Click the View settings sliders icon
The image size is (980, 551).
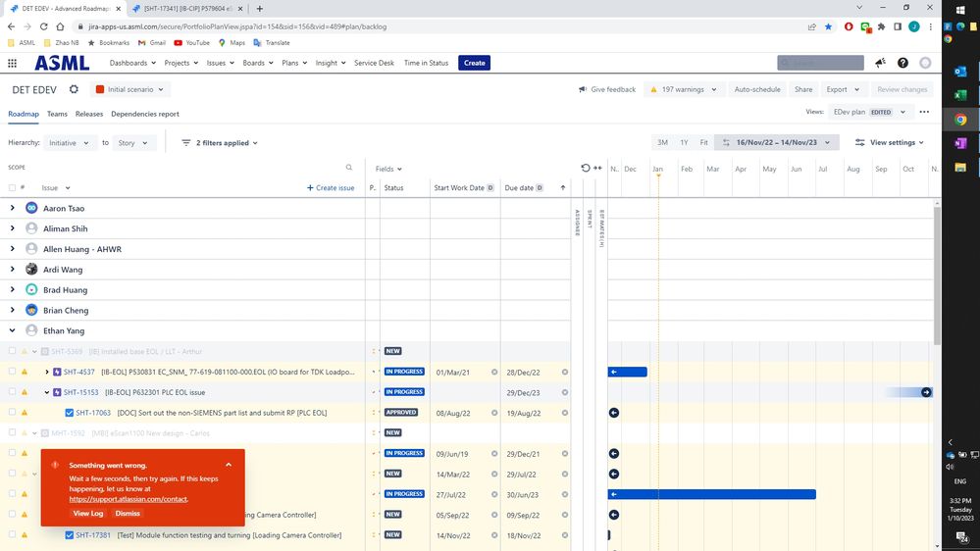click(x=859, y=142)
